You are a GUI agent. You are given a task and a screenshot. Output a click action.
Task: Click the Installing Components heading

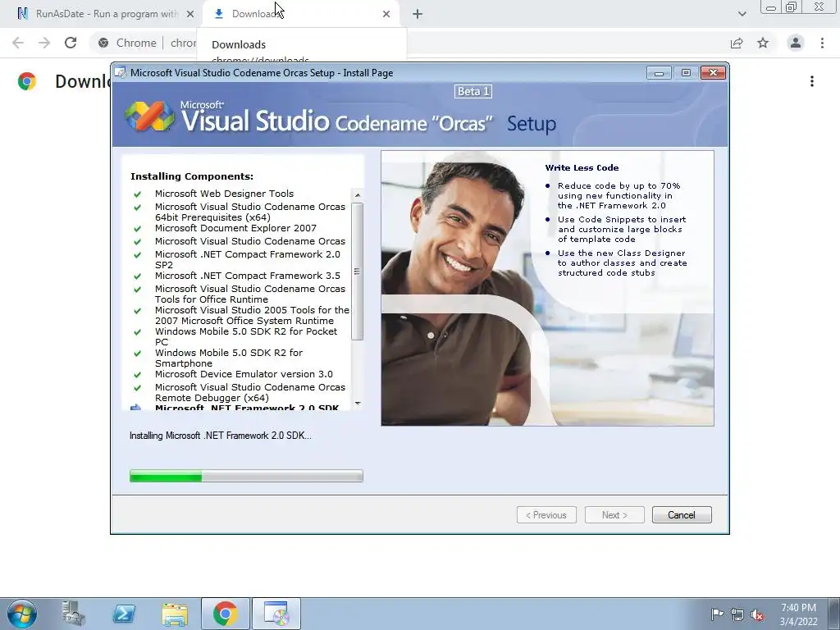pyautogui.click(x=192, y=176)
